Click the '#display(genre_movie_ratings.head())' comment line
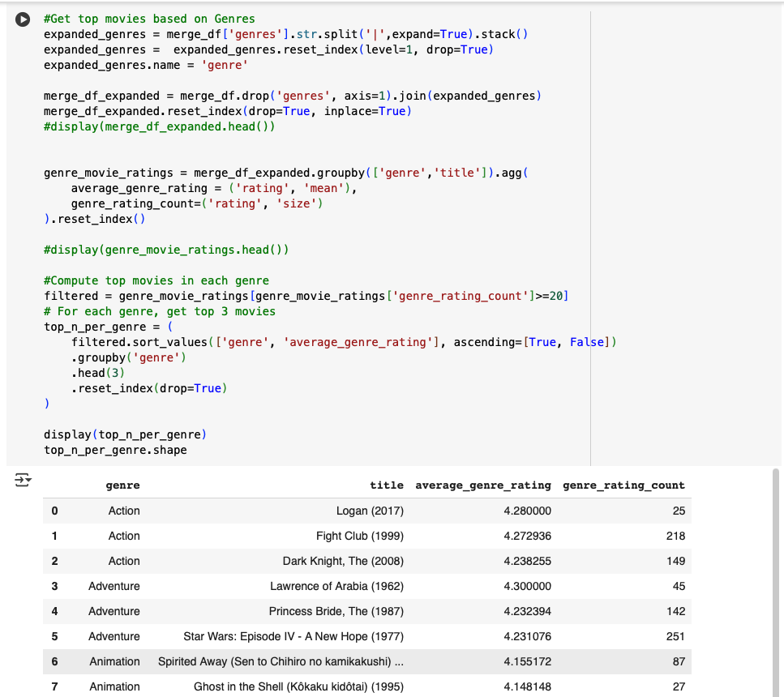The width and height of the screenshot is (784, 697). [x=166, y=250]
